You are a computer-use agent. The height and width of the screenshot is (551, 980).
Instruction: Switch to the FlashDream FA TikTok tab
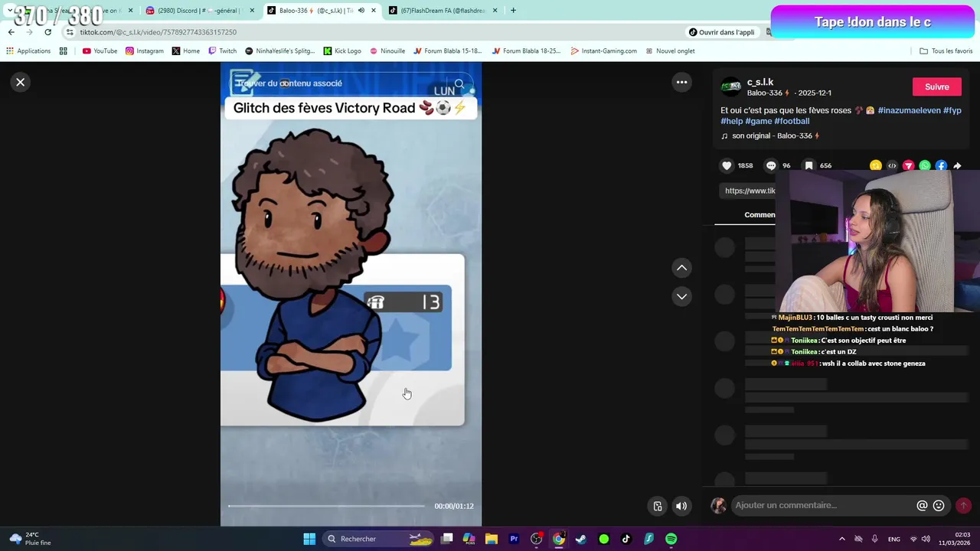click(x=442, y=11)
